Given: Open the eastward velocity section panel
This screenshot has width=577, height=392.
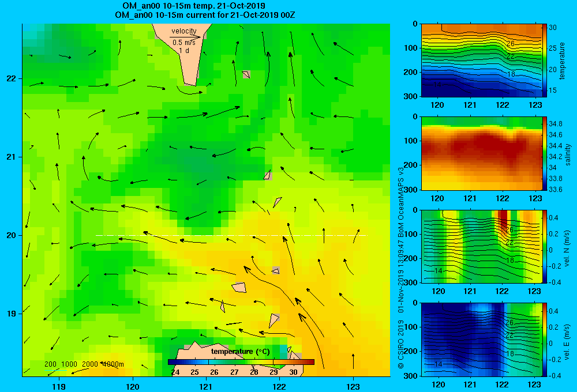Looking at the screenshot, I should pyautogui.click(x=481, y=340).
